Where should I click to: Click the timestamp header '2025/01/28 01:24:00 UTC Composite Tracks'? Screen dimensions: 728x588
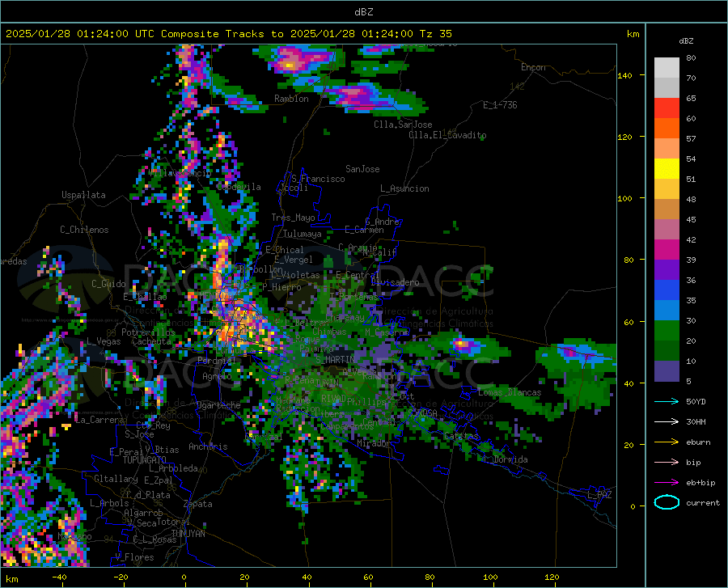135,34
